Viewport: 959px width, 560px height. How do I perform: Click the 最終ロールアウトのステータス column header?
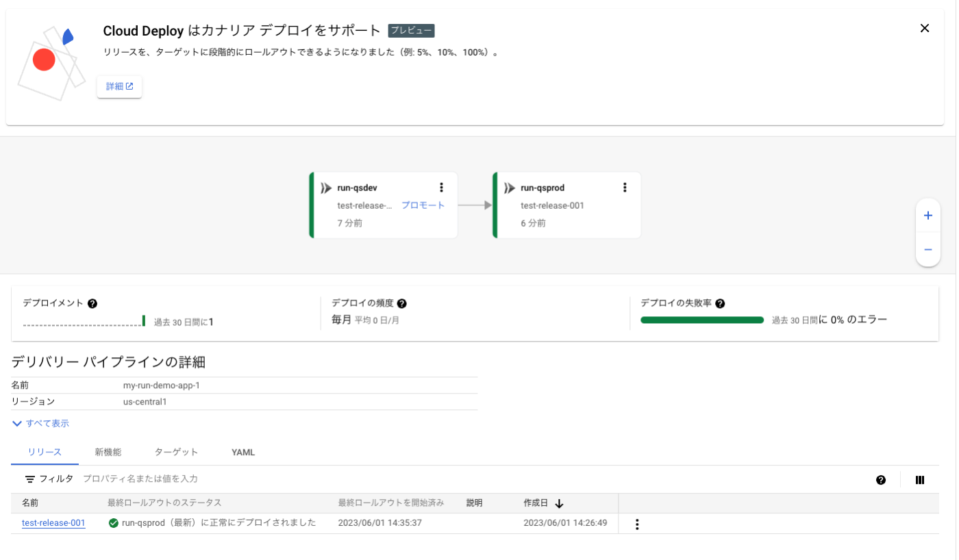tap(164, 502)
